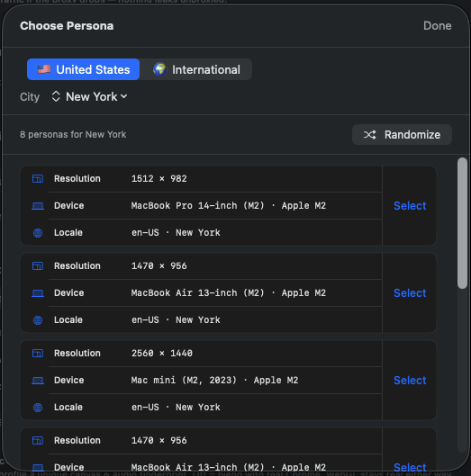This screenshot has width=471, height=476.
Task: Click the globe icon in International tab
Action: click(x=159, y=69)
